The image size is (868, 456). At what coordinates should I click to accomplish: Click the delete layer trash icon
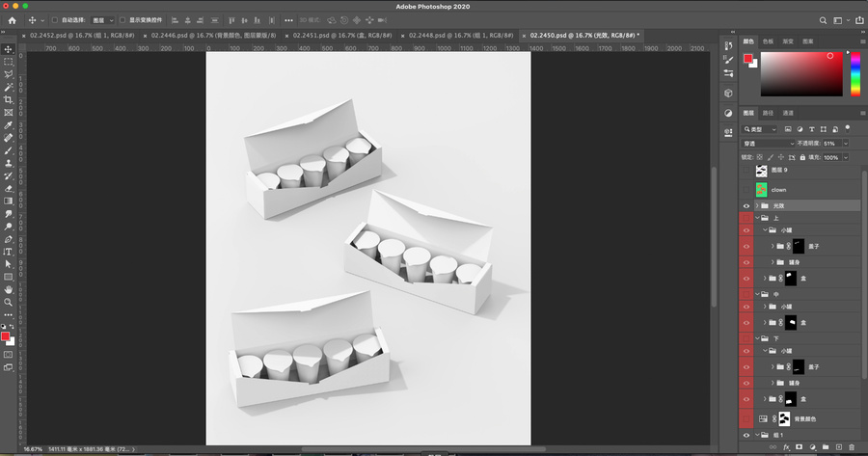[x=852, y=447]
